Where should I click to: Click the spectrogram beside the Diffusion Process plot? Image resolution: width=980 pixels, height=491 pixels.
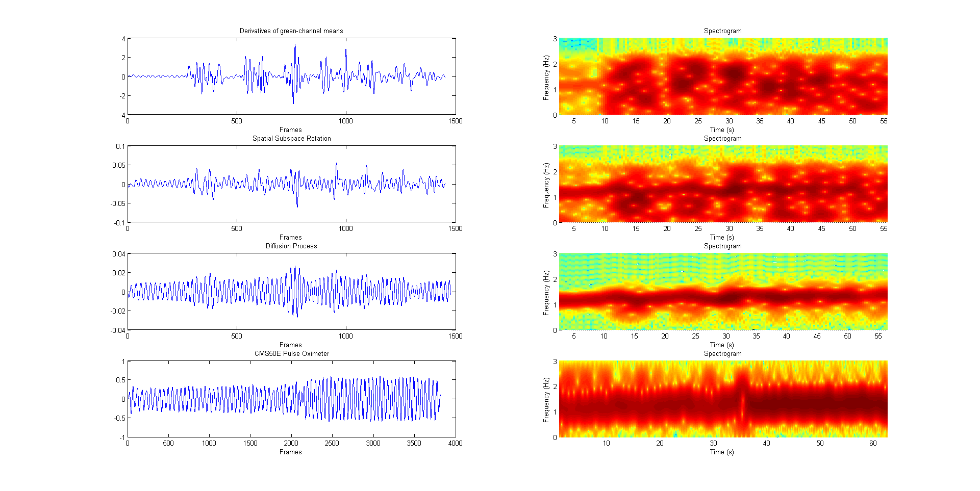pyautogui.click(x=723, y=292)
